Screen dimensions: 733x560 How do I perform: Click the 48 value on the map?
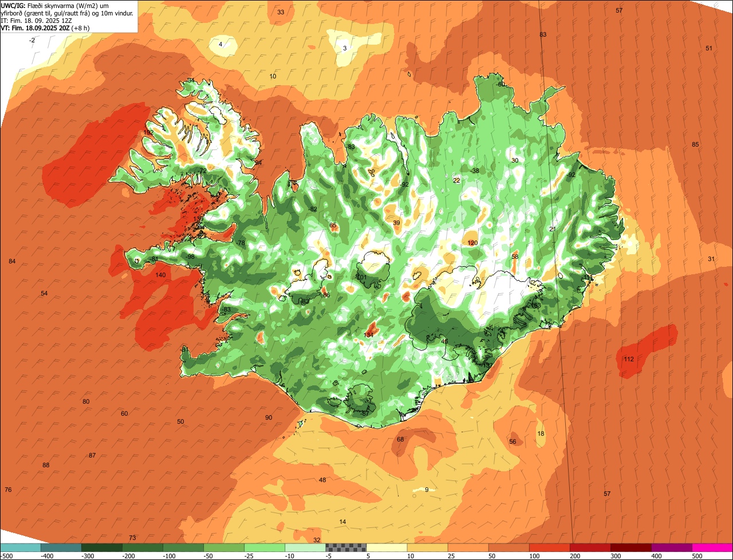pos(322,480)
